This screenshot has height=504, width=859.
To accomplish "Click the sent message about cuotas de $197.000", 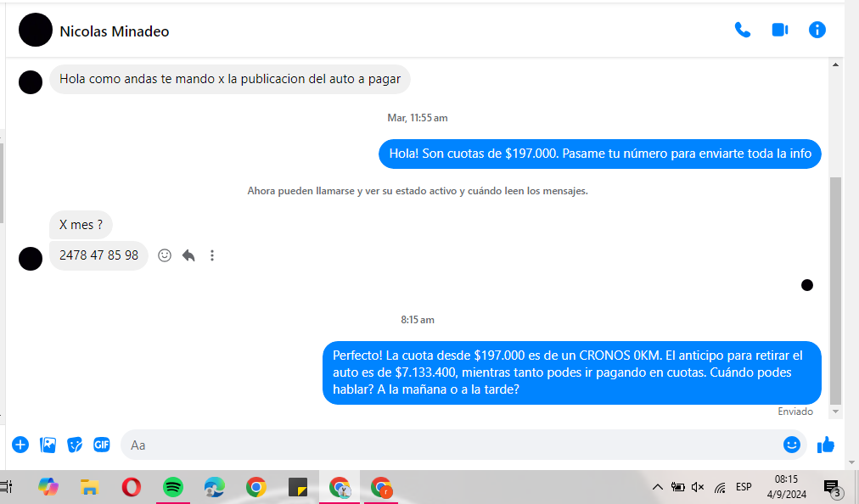I will 600,154.
